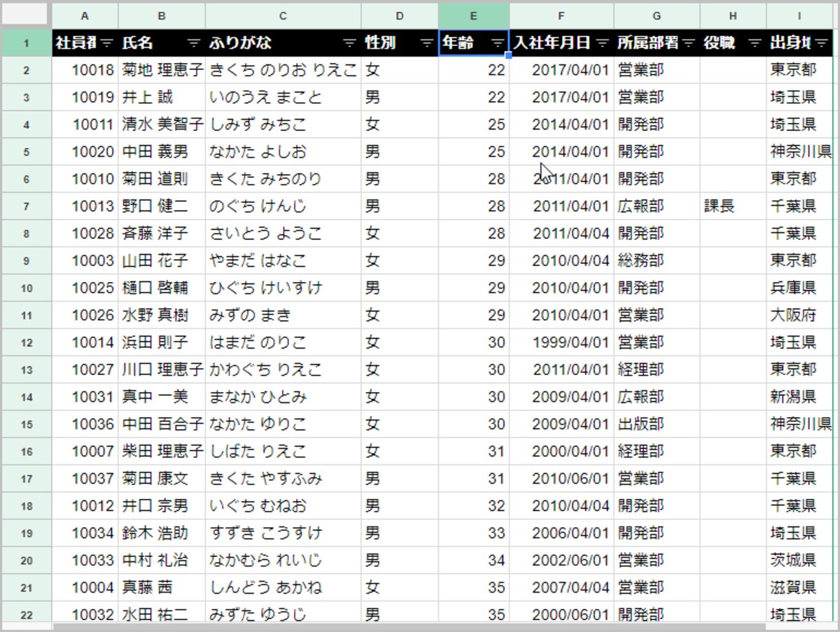Image resolution: width=840 pixels, height=632 pixels.
Task: Click cell 井上 誠
Action: 162,97
